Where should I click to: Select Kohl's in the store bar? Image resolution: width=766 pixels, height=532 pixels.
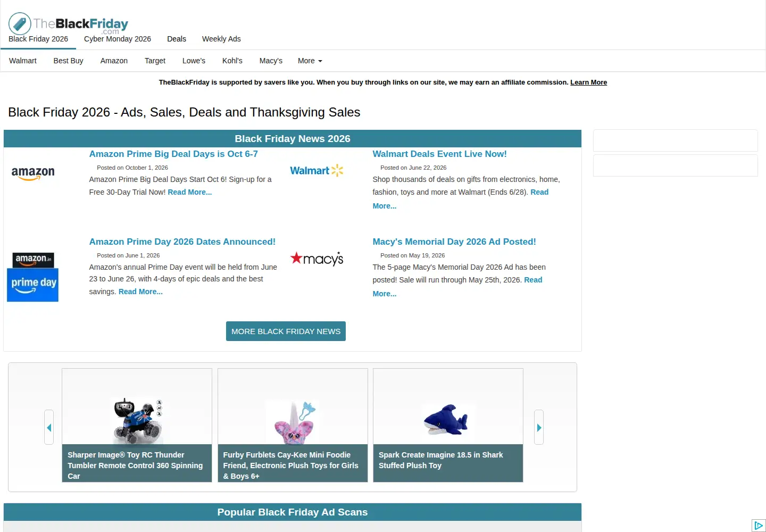click(232, 61)
